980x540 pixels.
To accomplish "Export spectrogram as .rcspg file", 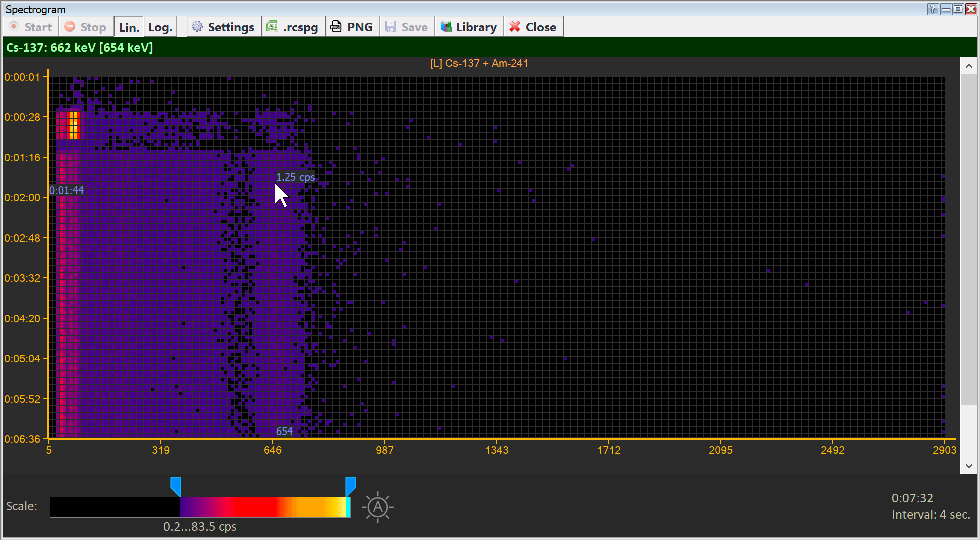I will (x=293, y=27).
